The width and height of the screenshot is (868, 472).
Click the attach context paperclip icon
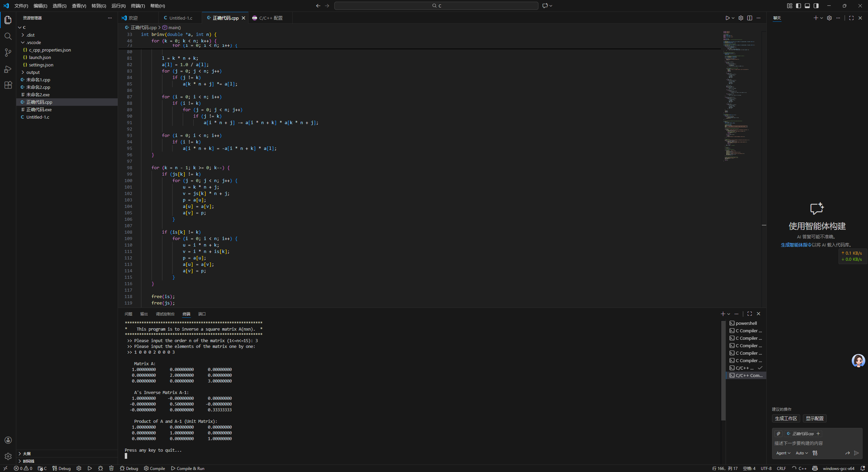(x=778, y=434)
